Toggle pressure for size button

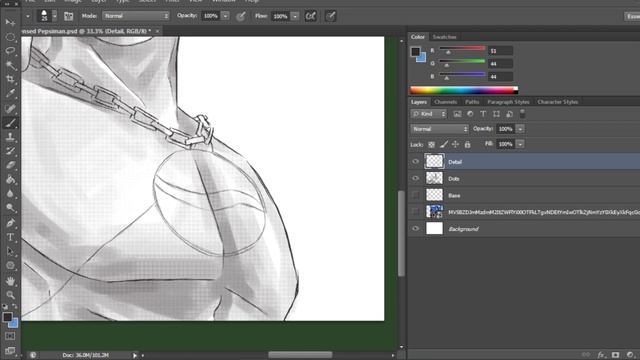331,16
